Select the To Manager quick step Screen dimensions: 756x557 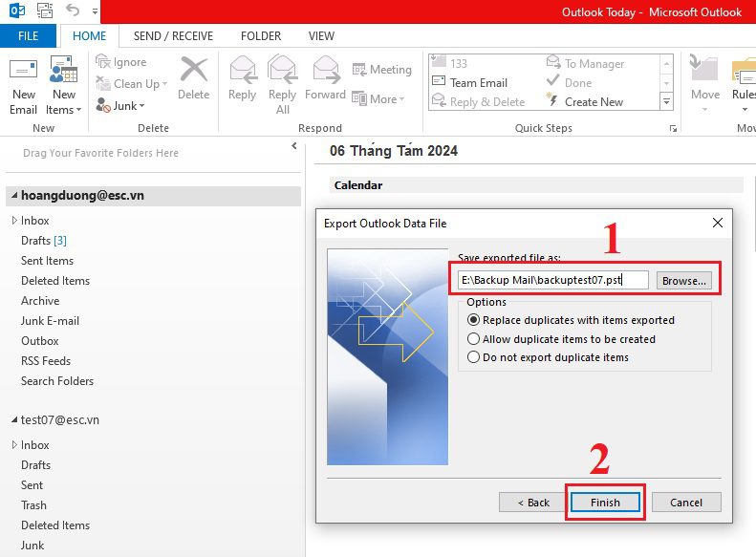(x=585, y=64)
